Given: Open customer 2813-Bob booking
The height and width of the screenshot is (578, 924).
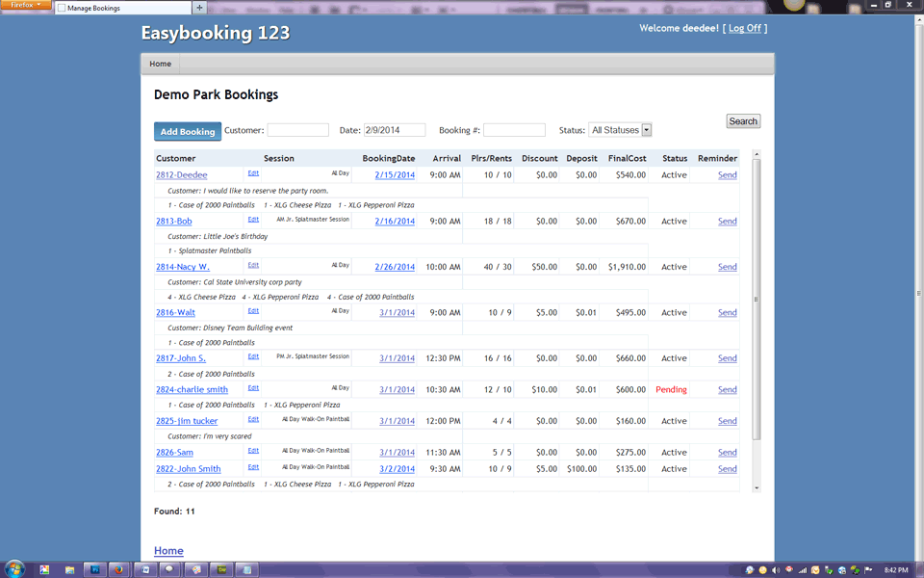Looking at the screenshot, I should click(174, 222).
